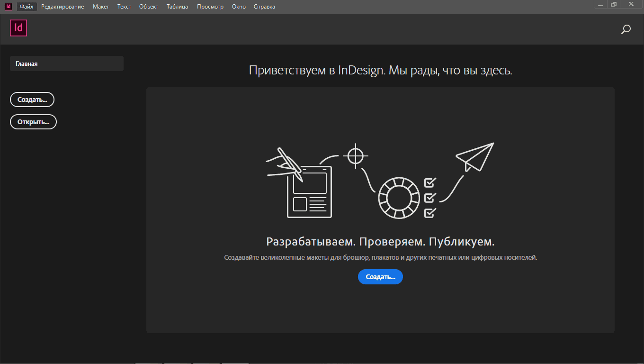
Task: Click the blue Создать... button
Action: pos(380,277)
